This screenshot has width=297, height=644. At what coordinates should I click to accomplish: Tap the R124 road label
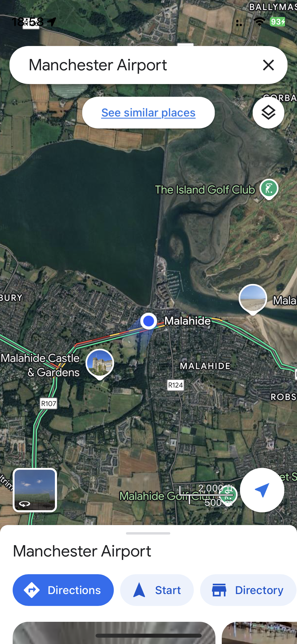[x=176, y=385]
